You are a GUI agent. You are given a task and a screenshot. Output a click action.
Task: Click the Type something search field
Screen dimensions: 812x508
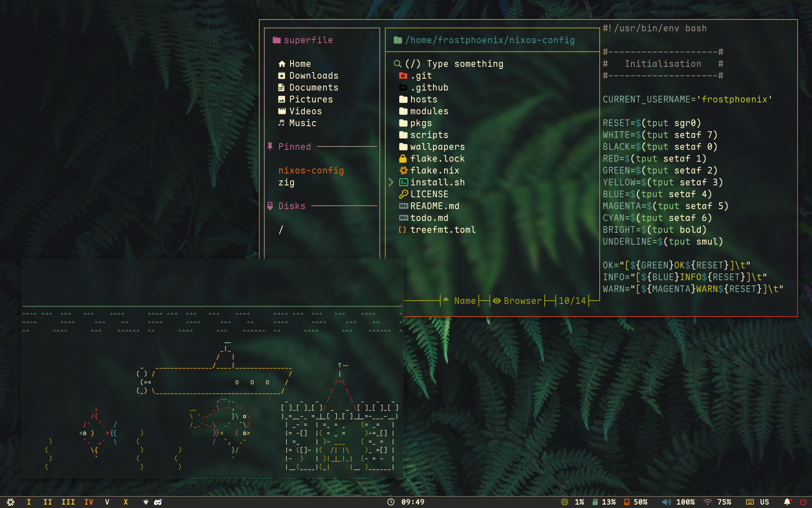[x=465, y=64]
